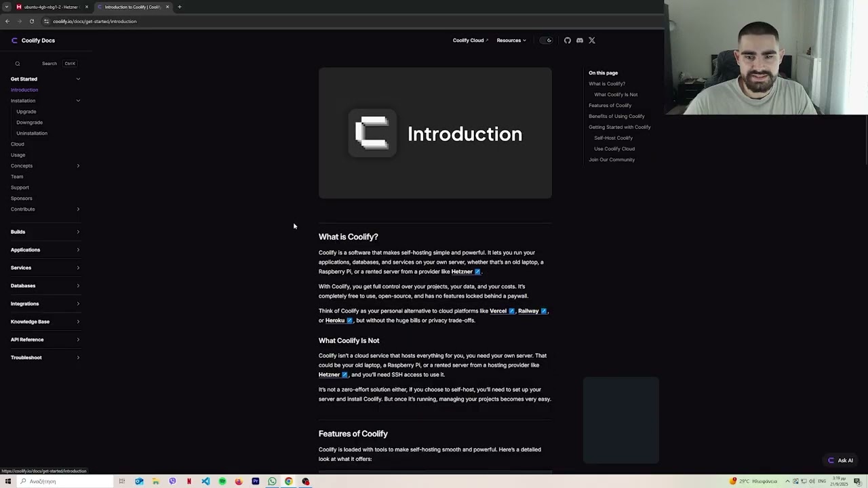Open WhatsApp from the taskbar
Screen dimensions: 868x488
coord(272,481)
